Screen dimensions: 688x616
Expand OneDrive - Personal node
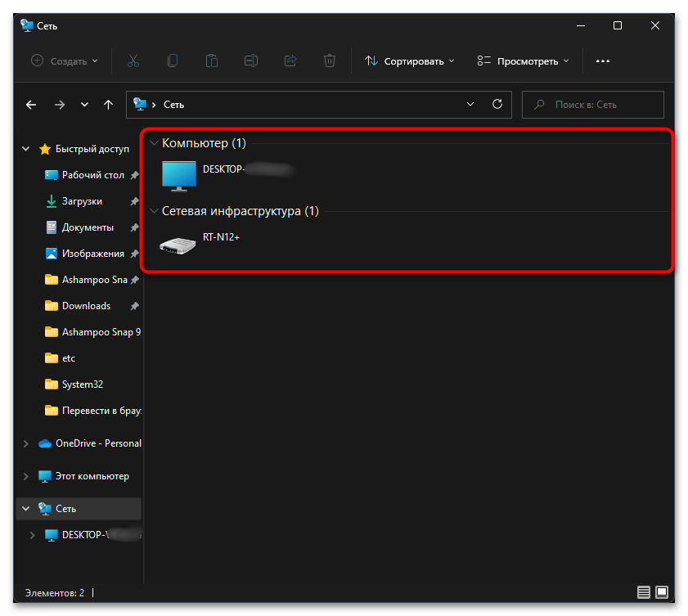point(26,443)
